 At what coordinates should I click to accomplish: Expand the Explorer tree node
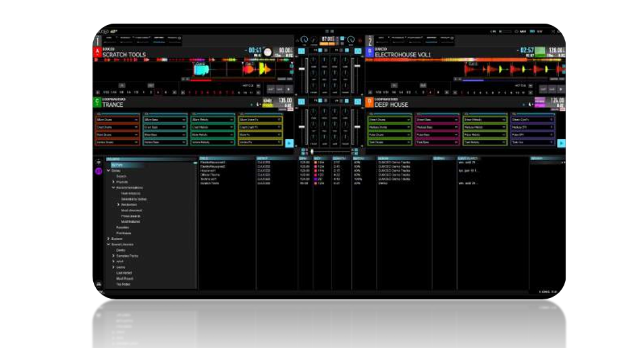(x=109, y=239)
